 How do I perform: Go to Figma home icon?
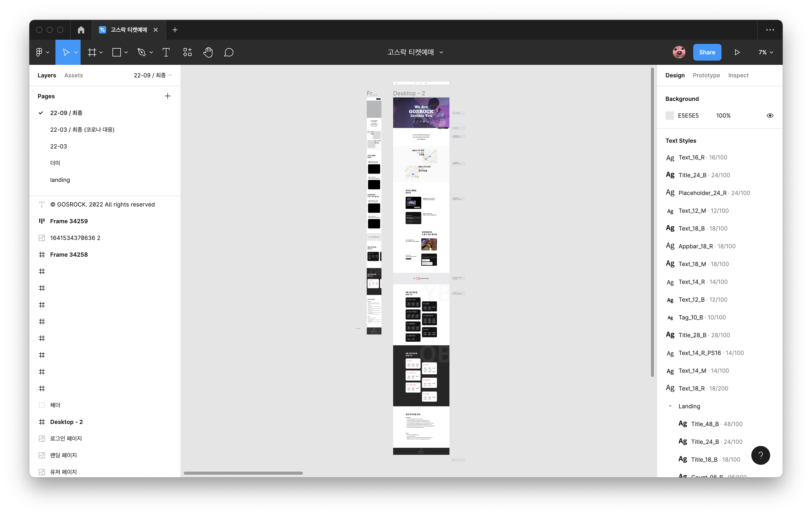click(x=81, y=30)
